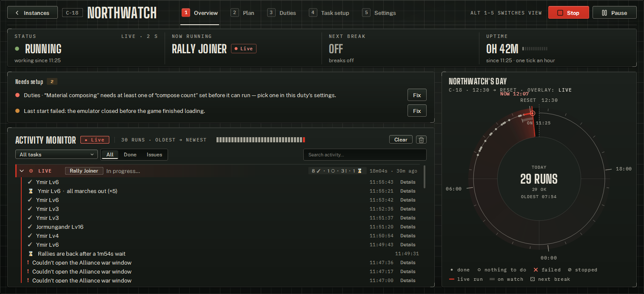Go to the Duties tab

pos(282,13)
